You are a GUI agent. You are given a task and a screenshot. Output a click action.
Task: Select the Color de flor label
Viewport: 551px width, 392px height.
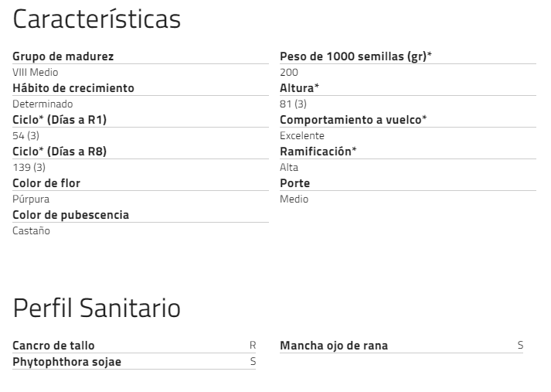(x=46, y=183)
